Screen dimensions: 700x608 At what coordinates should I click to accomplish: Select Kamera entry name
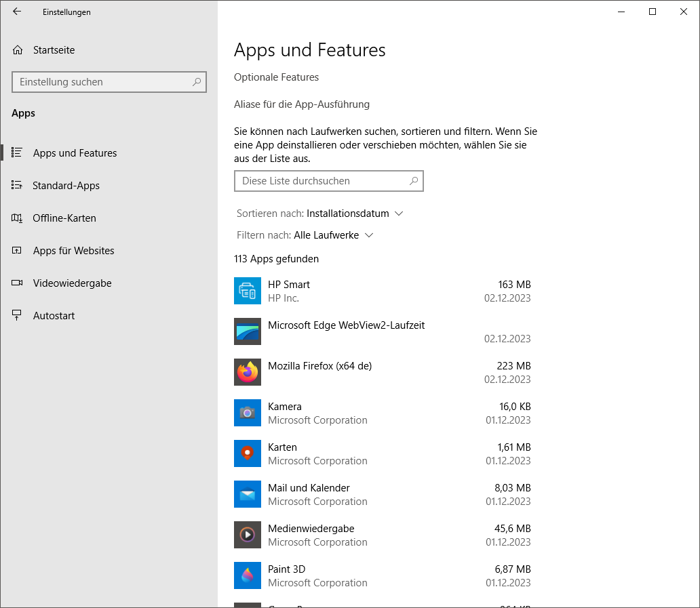coord(285,407)
